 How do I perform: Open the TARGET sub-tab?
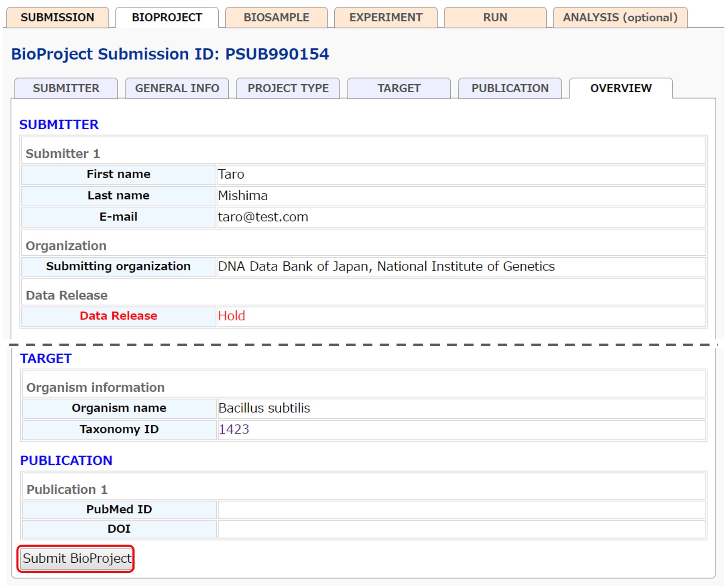click(x=399, y=88)
